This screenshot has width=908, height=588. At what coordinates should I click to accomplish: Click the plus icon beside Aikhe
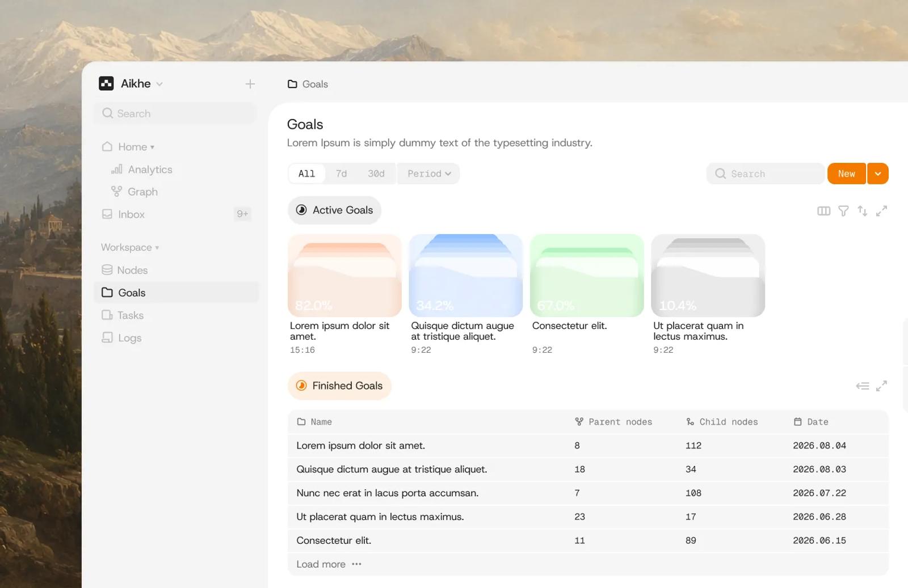click(x=250, y=84)
